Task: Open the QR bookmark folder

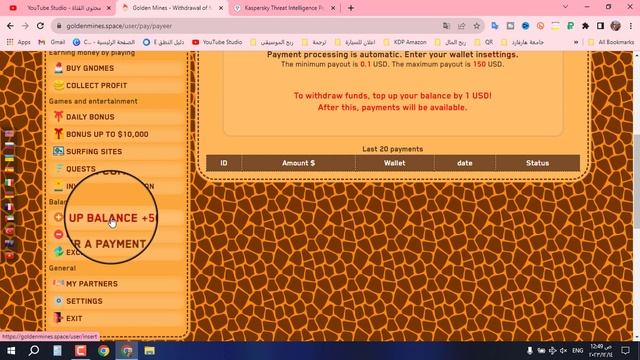Action: [x=485, y=42]
